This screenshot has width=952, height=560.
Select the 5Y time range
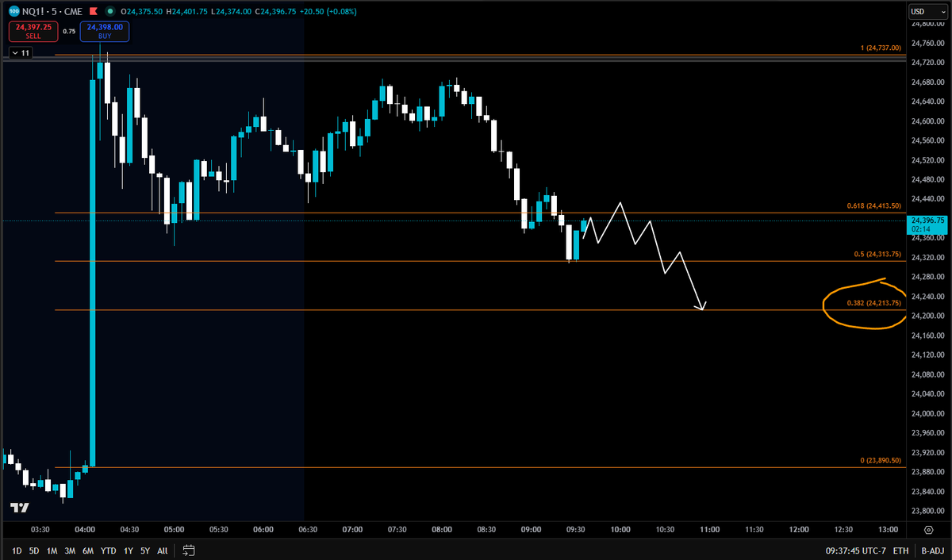(x=145, y=550)
